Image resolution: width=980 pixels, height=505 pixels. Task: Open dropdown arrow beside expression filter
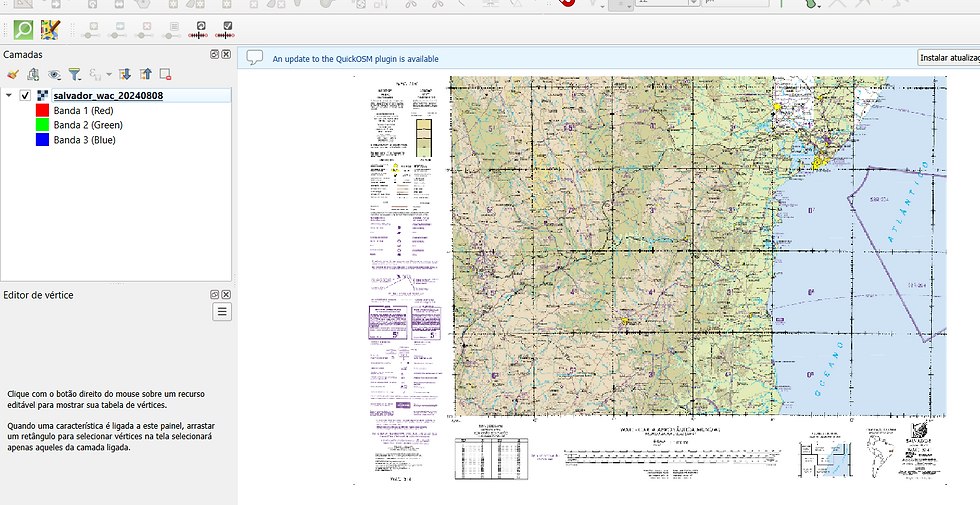pos(109,74)
